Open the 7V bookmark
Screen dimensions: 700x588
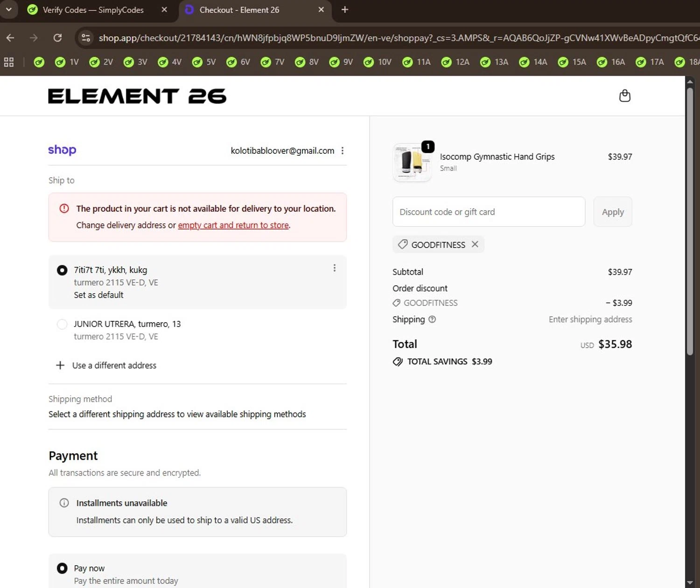[273, 62]
